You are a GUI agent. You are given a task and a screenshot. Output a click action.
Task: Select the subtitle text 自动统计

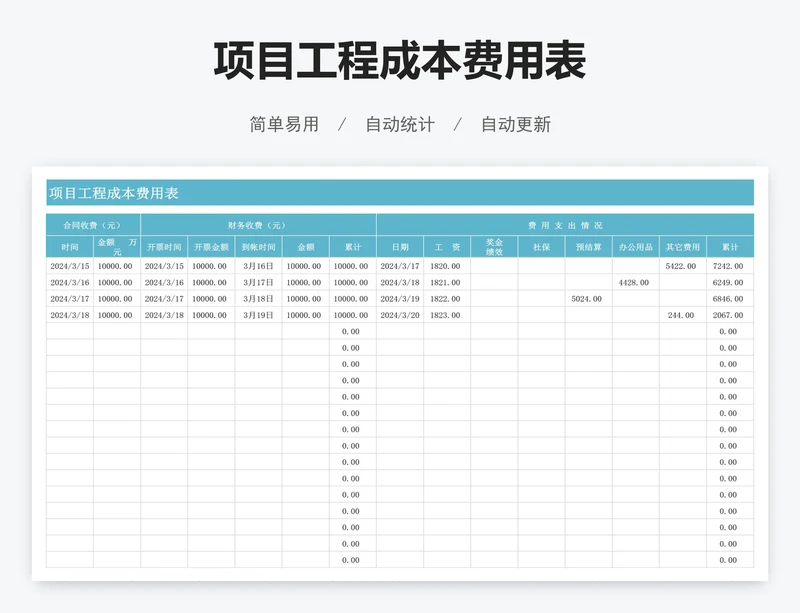(400, 125)
